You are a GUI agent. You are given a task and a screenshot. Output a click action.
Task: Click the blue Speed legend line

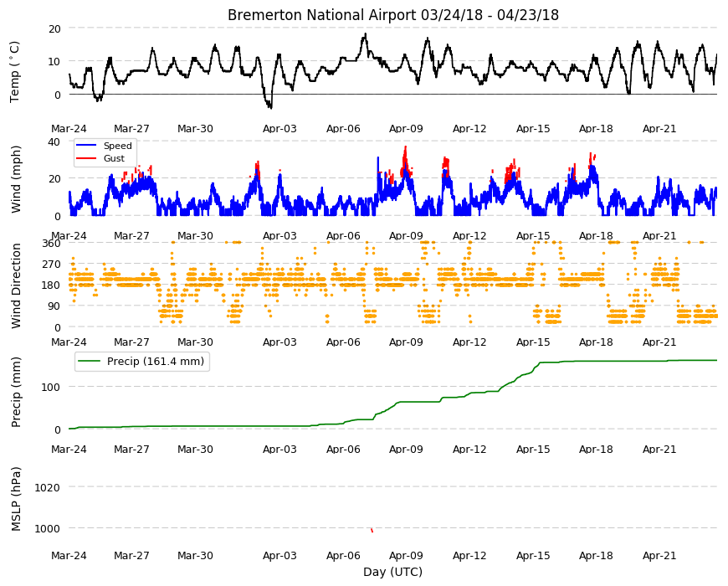coord(85,146)
